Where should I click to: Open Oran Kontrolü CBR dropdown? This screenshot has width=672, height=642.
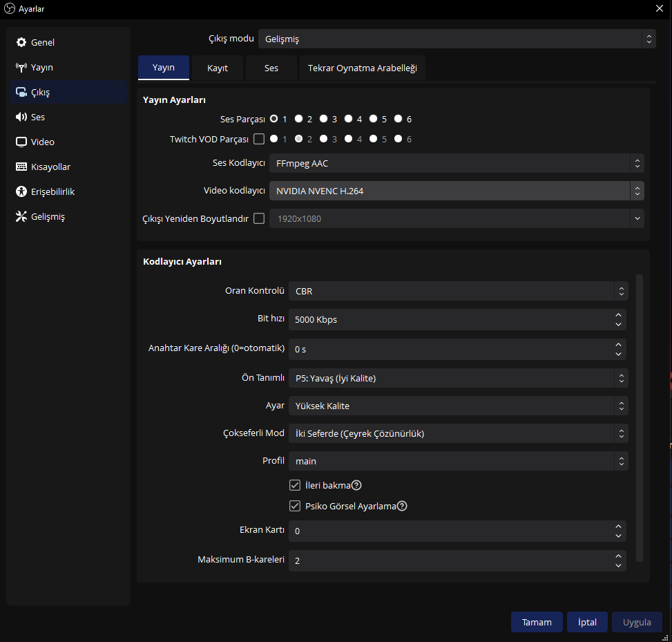(x=458, y=291)
